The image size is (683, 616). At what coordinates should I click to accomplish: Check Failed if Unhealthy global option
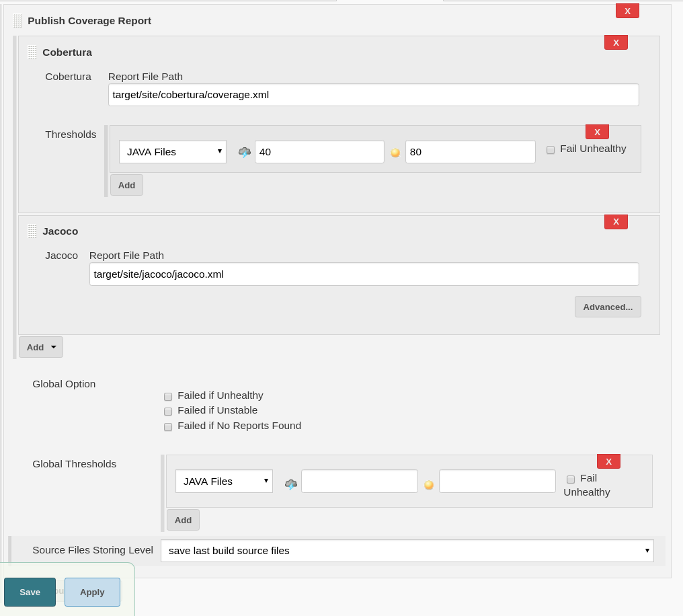[168, 397]
